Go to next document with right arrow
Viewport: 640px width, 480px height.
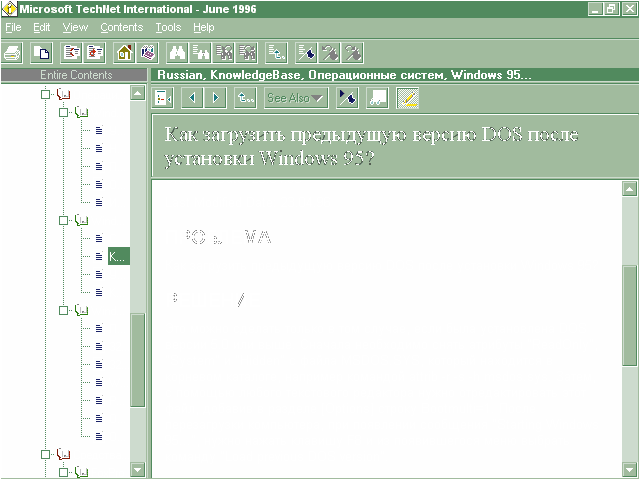pos(216,98)
